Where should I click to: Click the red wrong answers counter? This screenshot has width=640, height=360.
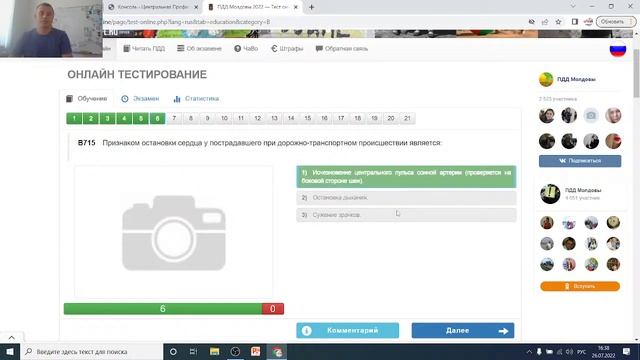[273, 309]
